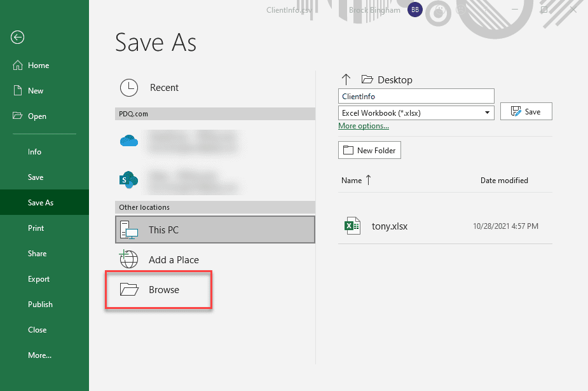Click the New Folder button
Viewport: 588px width, 391px height.
coord(369,150)
